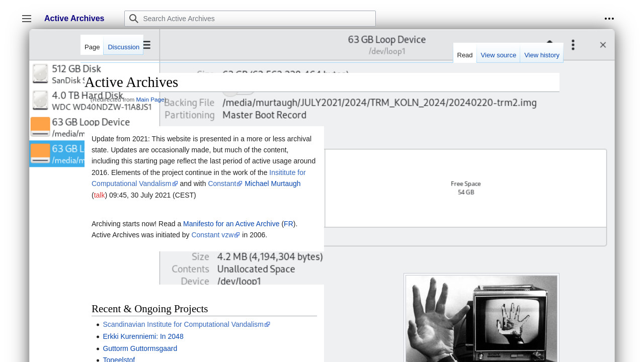This screenshot has height=362, width=644.
Task: Follow the Michael Murtaugh user link
Action: pos(272,184)
